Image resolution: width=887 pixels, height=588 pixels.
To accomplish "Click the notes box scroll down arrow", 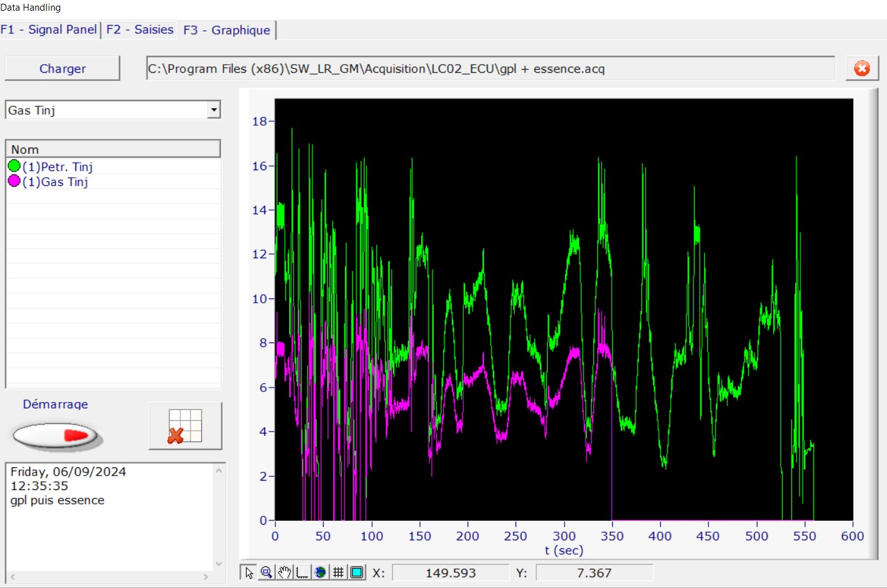I will point(219,563).
